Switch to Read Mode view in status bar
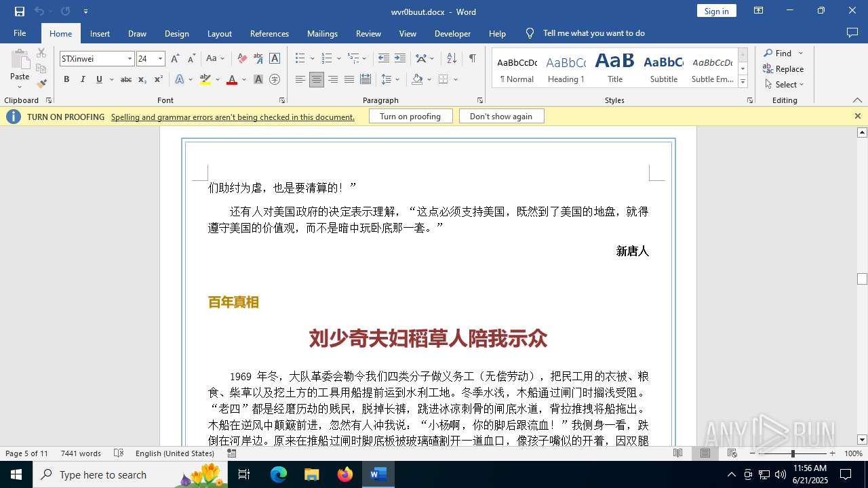The width and height of the screenshot is (868, 488). 678,453
